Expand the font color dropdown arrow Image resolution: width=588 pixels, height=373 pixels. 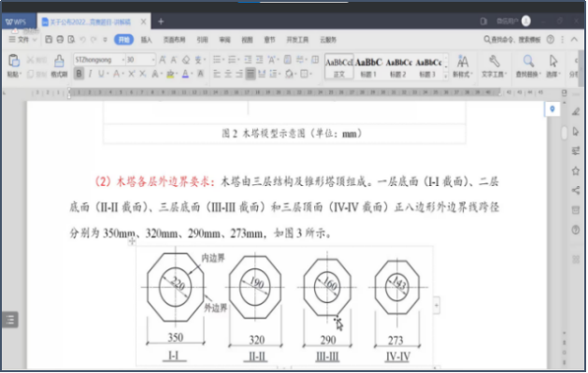tap(192, 74)
